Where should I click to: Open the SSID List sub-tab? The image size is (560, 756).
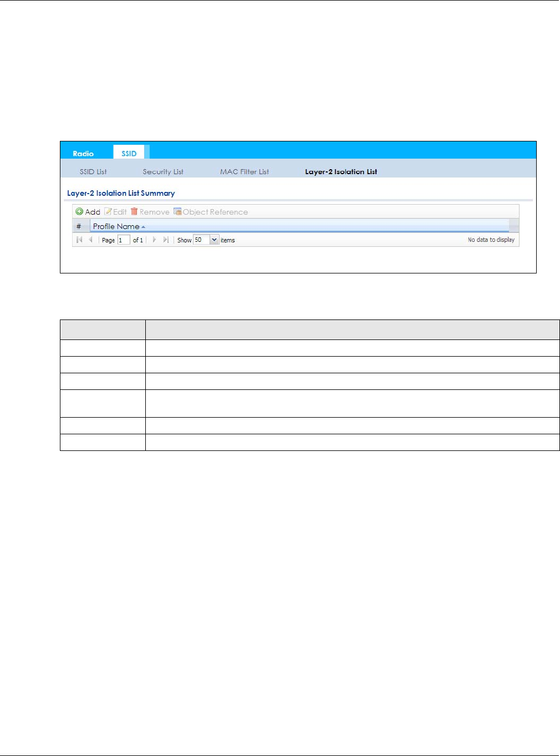pyautogui.click(x=93, y=172)
